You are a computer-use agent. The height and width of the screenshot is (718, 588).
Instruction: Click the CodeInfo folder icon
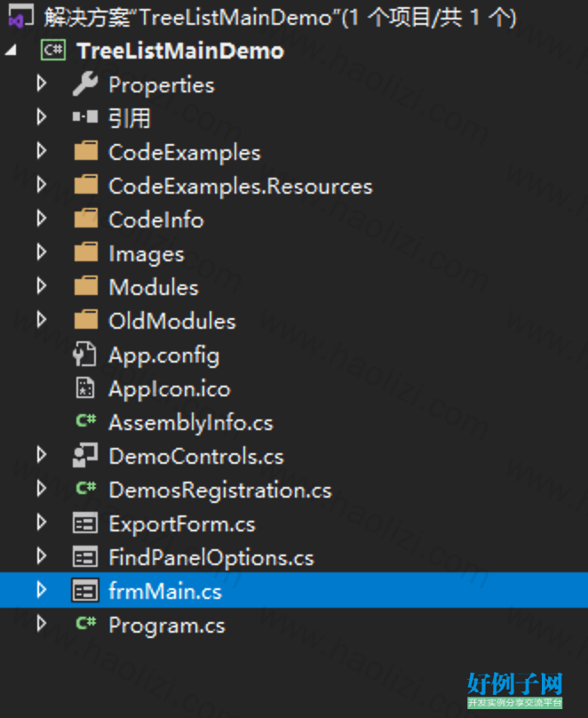(86, 219)
